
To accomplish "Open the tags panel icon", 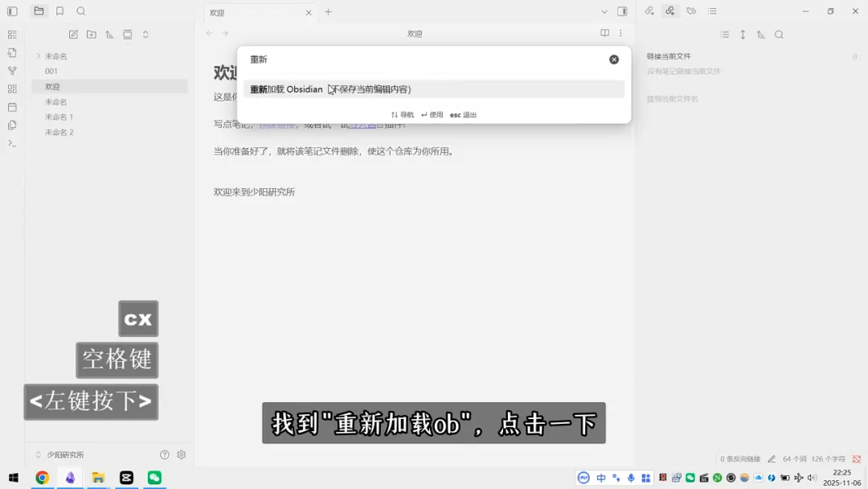I will 690,11.
